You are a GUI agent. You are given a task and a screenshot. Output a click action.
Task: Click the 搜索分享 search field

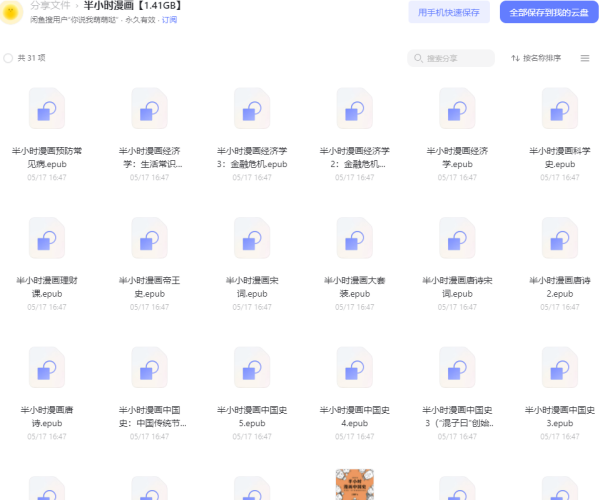451,58
